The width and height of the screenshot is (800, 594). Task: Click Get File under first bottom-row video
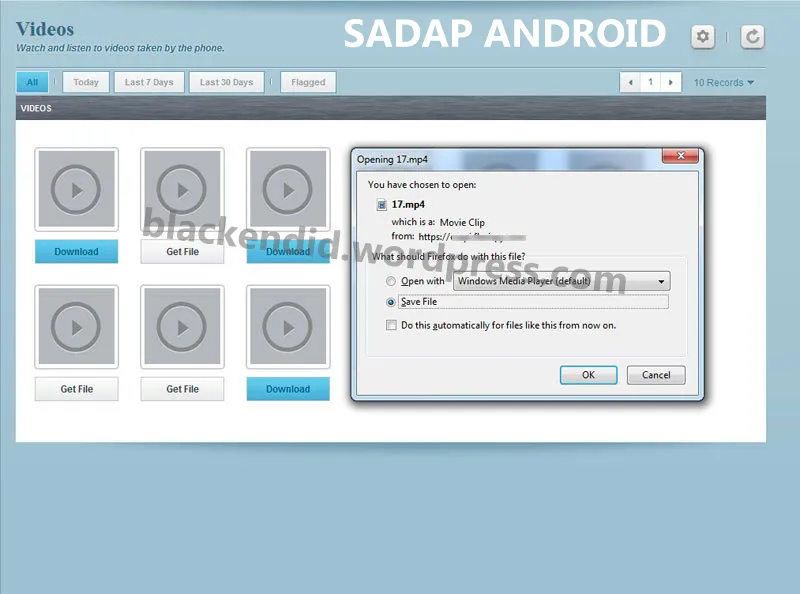(77, 389)
